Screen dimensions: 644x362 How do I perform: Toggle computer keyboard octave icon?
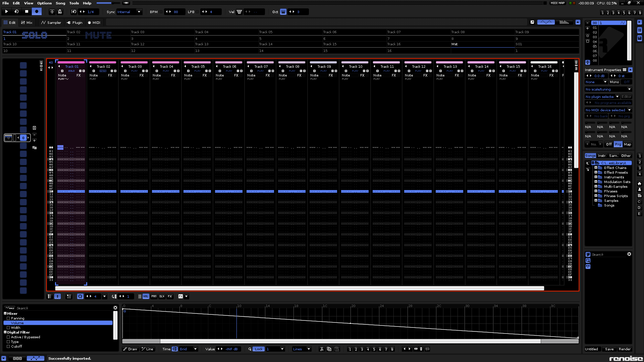(x=283, y=12)
